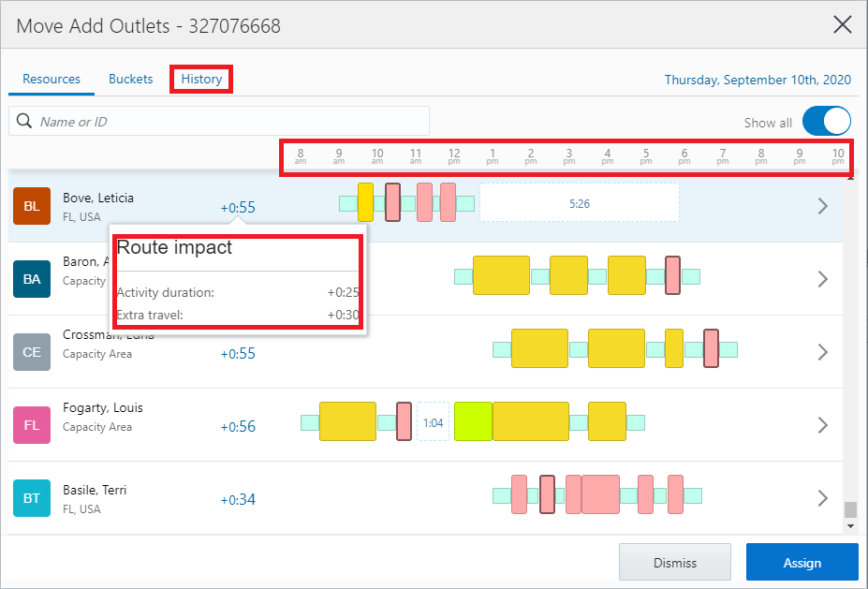The image size is (868, 589).
Task: Expand details for Bove, Leticia's route
Action: tap(823, 205)
